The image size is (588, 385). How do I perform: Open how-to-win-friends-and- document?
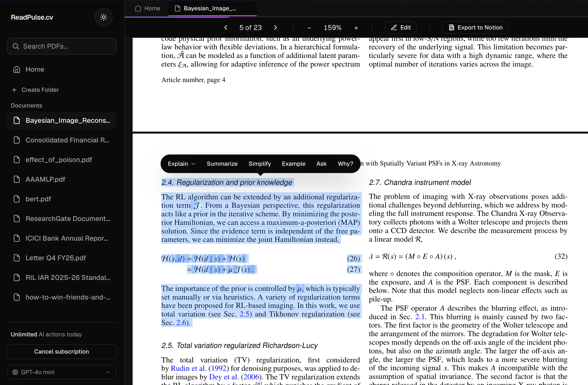click(61, 297)
